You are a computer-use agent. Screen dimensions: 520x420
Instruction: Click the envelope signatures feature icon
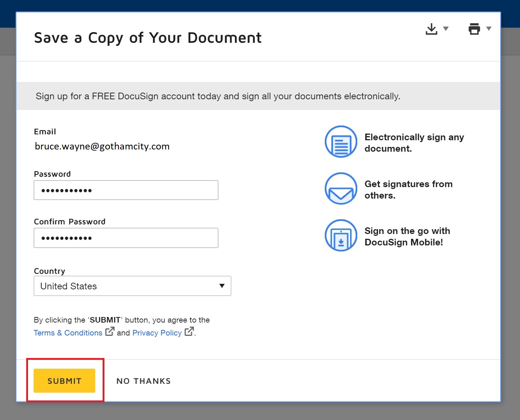click(x=341, y=189)
